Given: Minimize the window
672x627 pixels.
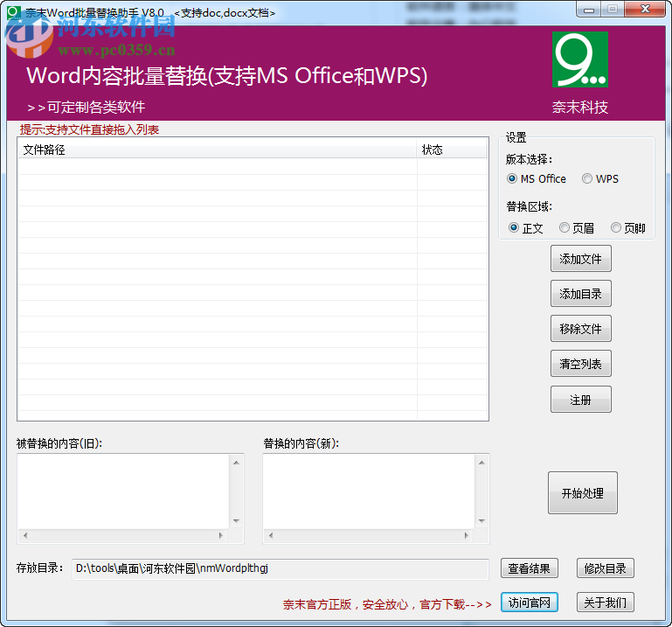Looking at the screenshot, I should [589, 10].
